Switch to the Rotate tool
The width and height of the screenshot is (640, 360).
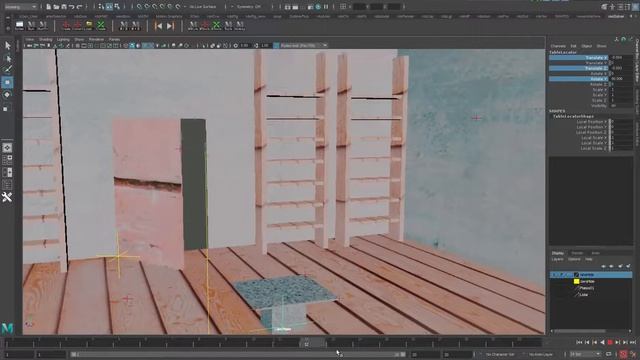[x=7, y=95]
